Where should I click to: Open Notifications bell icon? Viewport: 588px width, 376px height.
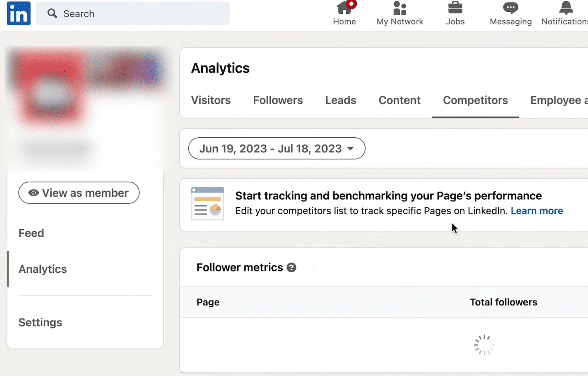point(566,7)
